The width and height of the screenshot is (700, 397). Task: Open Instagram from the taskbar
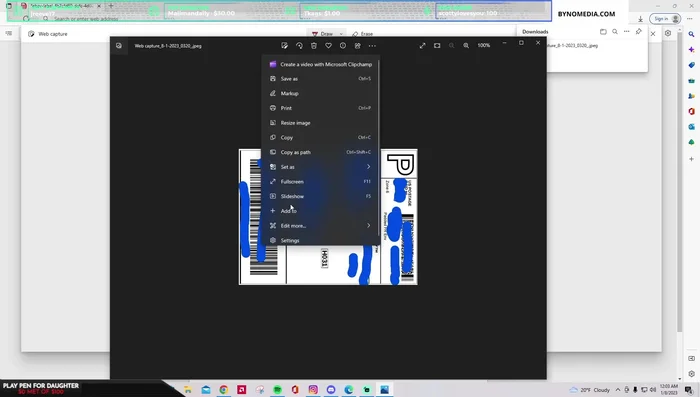pyautogui.click(x=313, y=390)
